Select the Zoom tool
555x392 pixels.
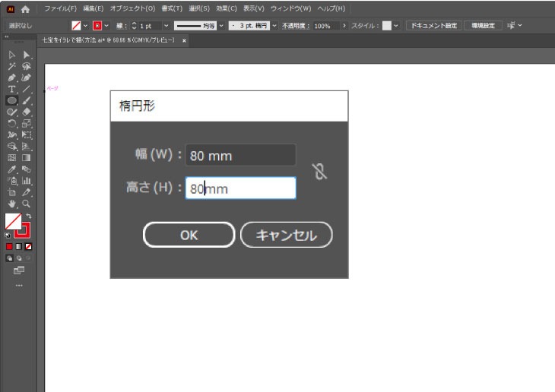26,204
